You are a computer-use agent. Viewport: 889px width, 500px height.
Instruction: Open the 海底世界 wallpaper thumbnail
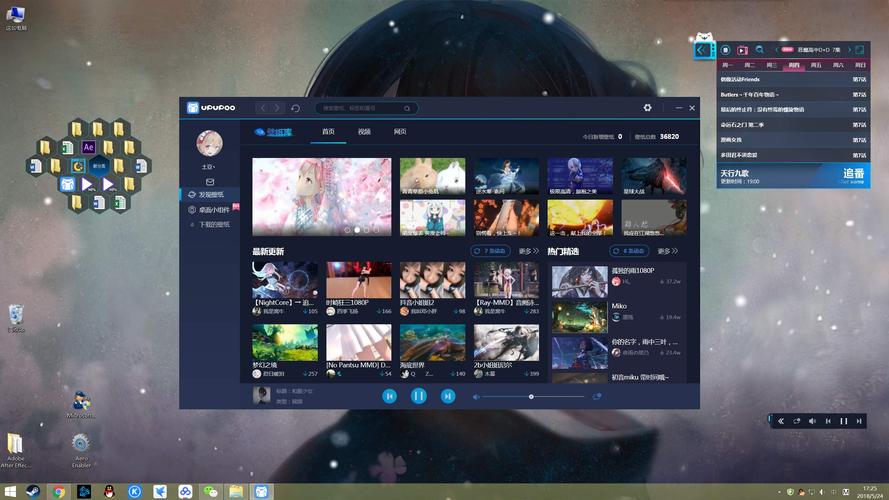[x=433, y=343]
